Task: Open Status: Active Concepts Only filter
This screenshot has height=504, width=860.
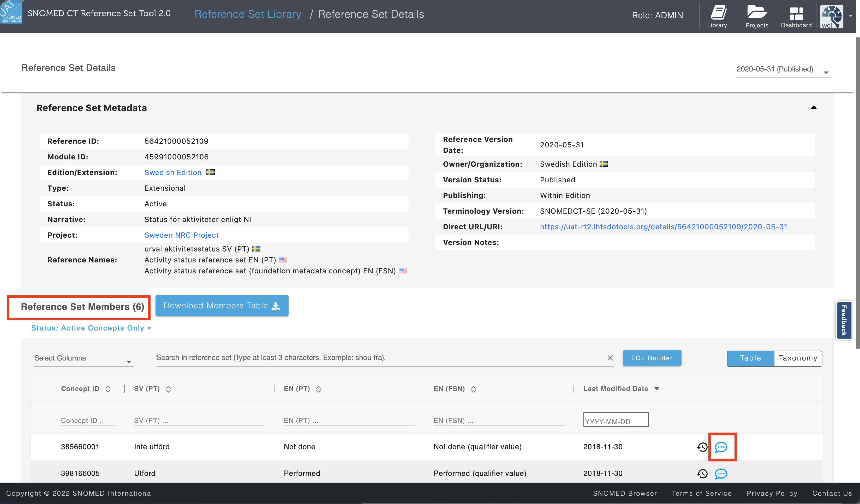Action: point(91,328)
